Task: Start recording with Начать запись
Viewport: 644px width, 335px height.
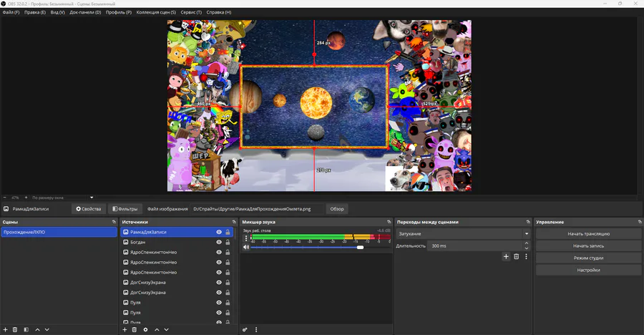Action: (x=588, y=246)
